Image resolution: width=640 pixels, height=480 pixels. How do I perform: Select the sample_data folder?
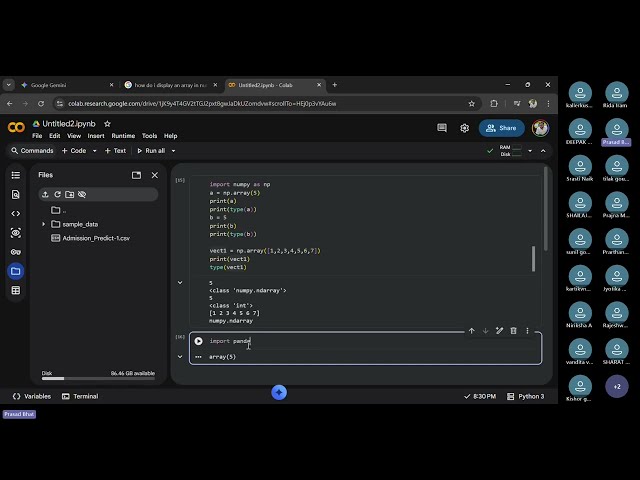80,224
